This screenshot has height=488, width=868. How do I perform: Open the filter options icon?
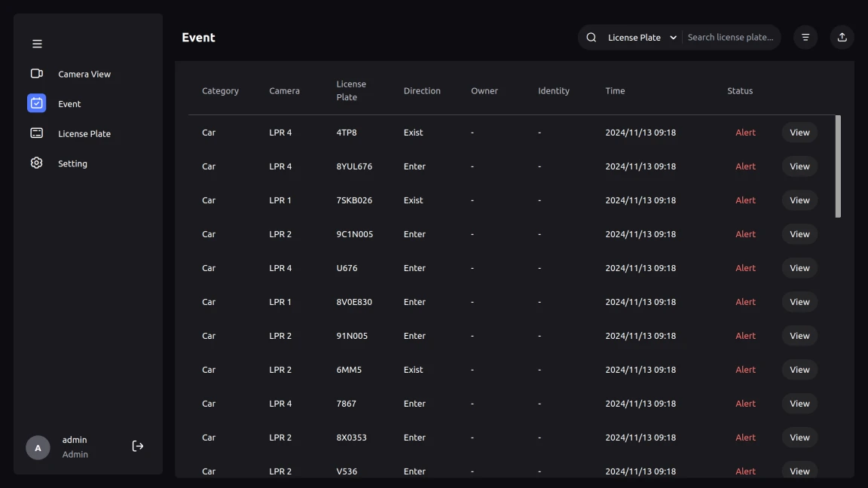pyautogui.click(x=805, y=38)
